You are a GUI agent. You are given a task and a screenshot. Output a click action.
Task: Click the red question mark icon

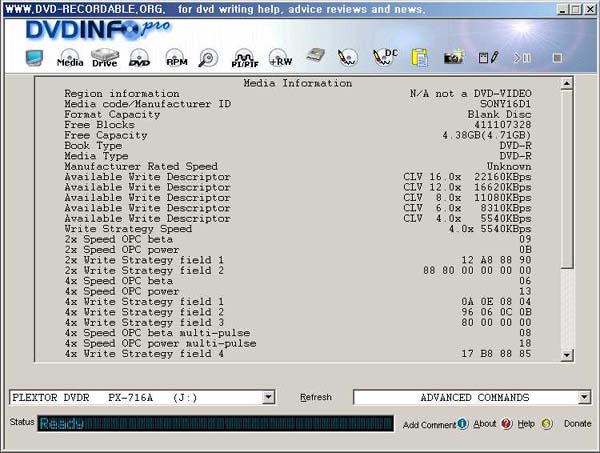pyautogui.click(x=506, y=424)
